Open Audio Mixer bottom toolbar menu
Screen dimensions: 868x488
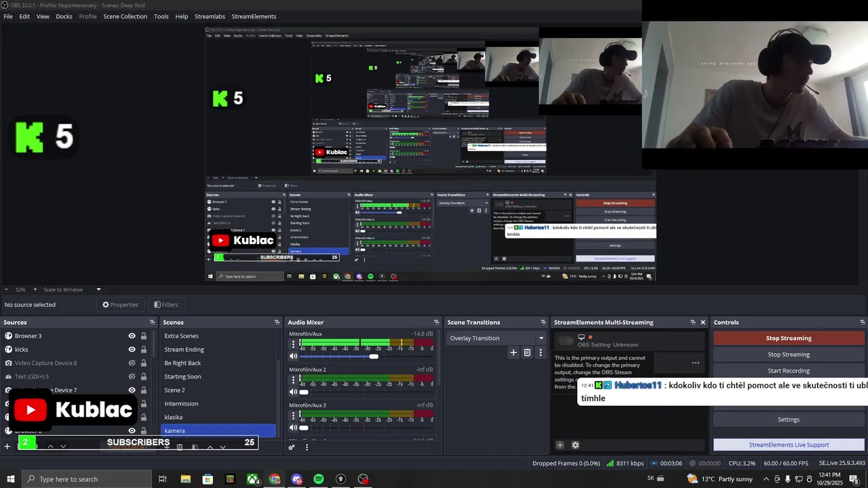tap(307, 447)
